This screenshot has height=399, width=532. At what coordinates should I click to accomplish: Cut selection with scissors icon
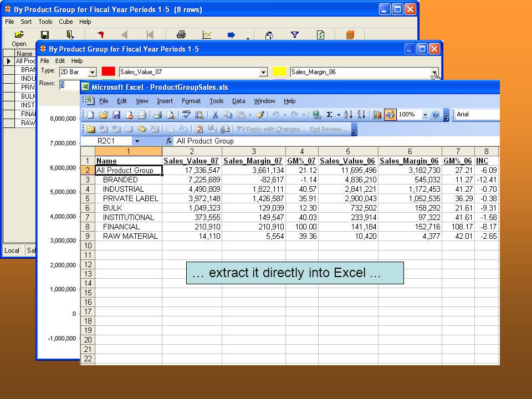215,115
